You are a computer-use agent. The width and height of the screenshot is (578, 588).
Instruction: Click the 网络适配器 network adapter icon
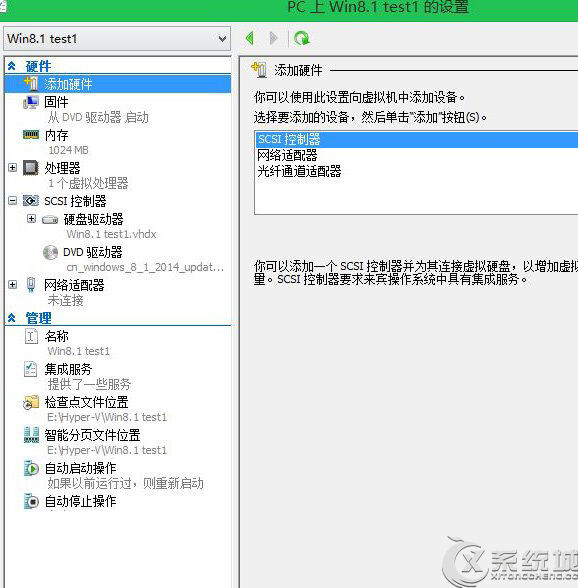tap(31, 285)
